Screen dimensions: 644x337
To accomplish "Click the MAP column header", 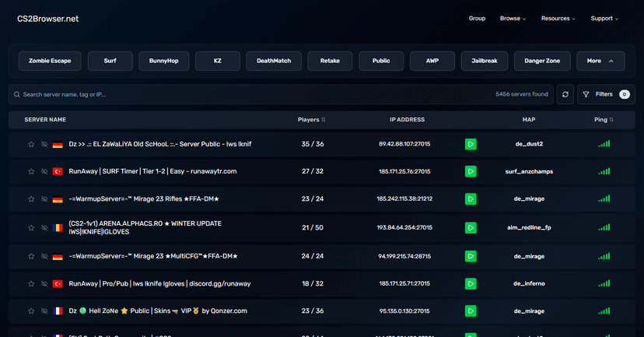I will 529,120.
